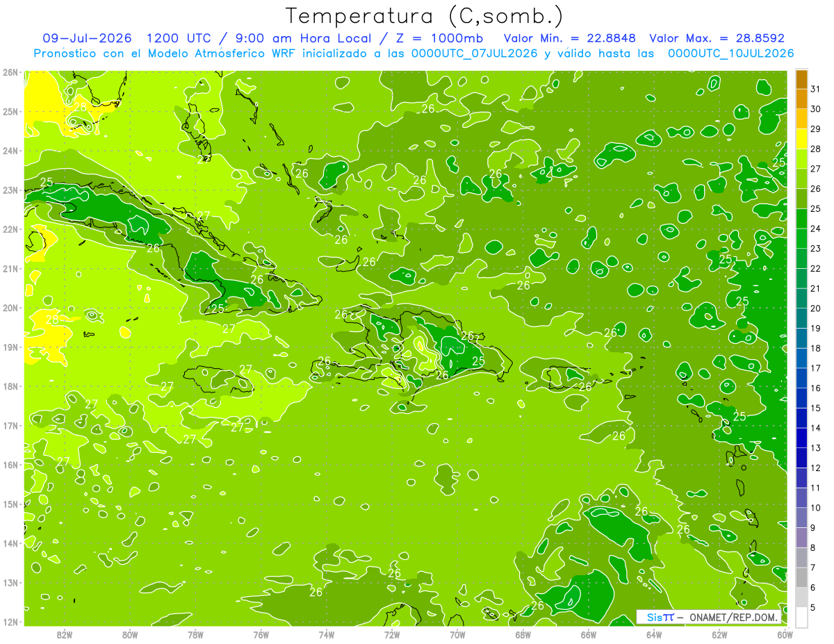Select the teal legend swatch between 19 and 20
This screenshot has width=834, height=644.
[x=801, y=318]
